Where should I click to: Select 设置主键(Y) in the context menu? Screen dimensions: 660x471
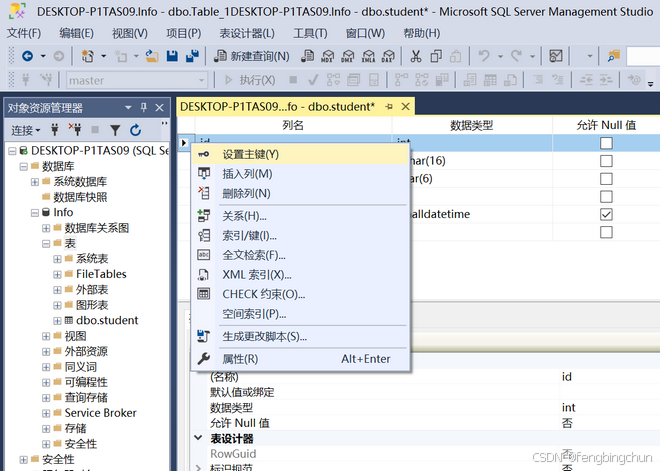point(301,154)
